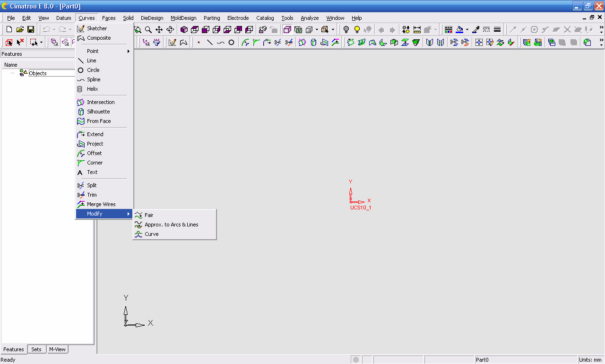Open the File menu

[x=11, y=18]
